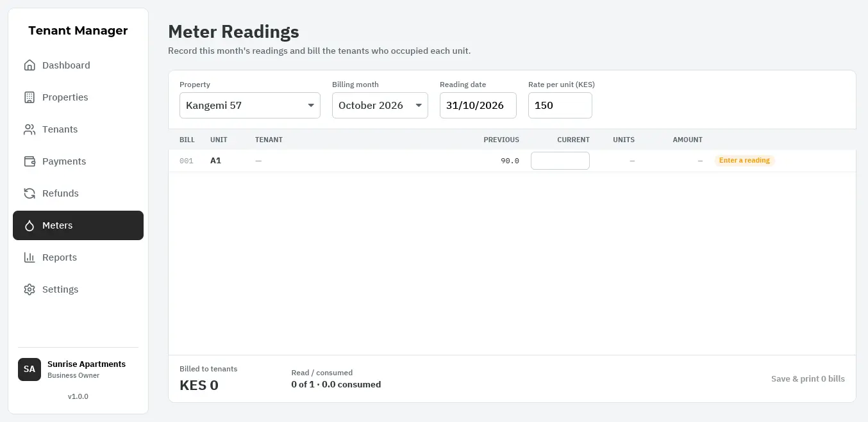
Task: Open the Payments menu label
Action: tap(64, 161)
